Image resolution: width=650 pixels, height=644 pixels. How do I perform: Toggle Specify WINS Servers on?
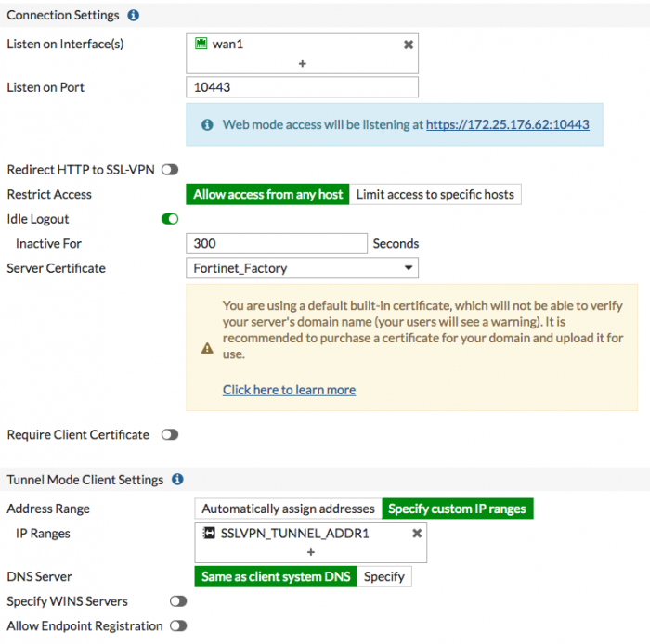[177, 601]
